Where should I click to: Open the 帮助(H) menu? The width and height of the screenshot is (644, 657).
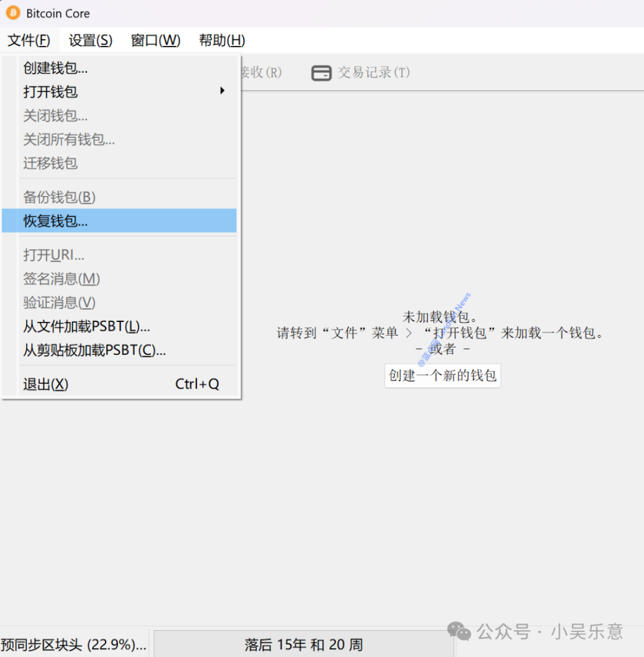point(222,40)
